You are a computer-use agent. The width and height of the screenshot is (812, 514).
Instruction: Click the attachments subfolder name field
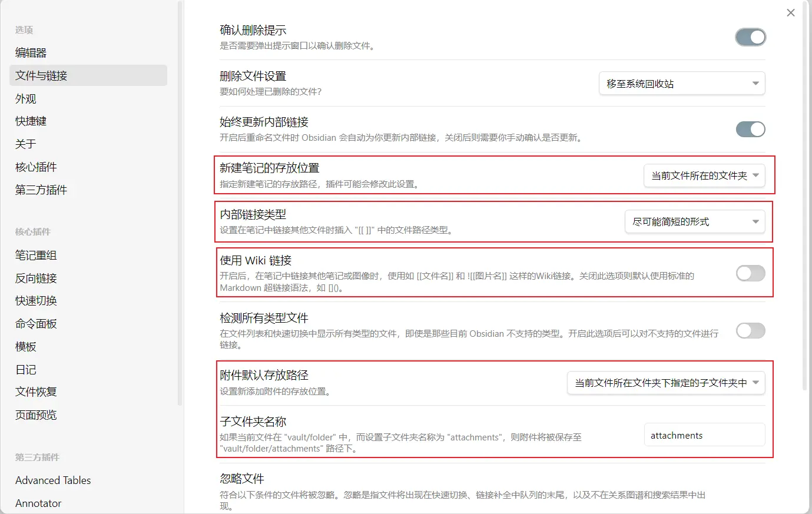(704, 436)
